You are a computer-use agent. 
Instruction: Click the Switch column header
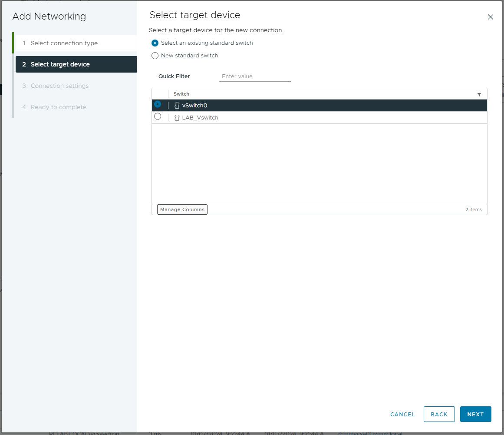tap(181, 94)
